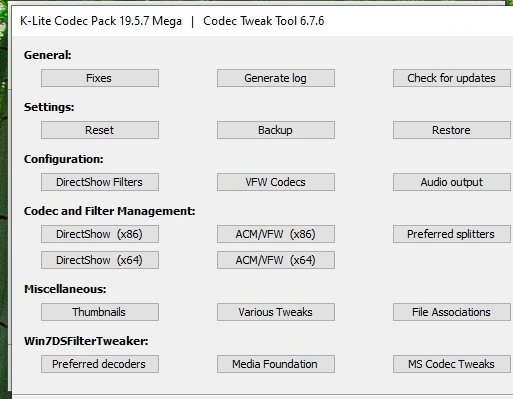Image resolution: width=513 pixels, height=399 pixels.
Task: Click the Configuration section heading
Action: [x=63, y=159]
